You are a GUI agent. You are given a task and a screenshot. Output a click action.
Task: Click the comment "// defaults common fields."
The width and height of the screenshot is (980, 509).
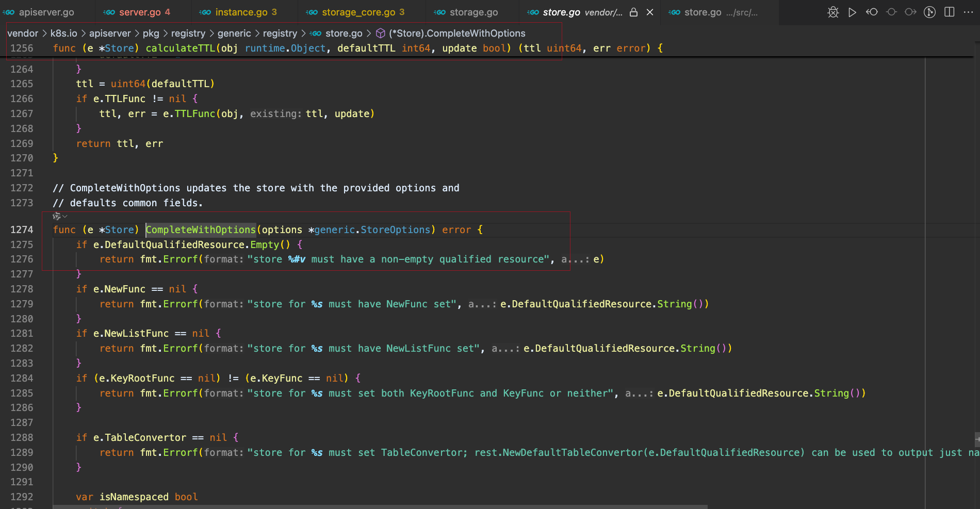(128, 203)
